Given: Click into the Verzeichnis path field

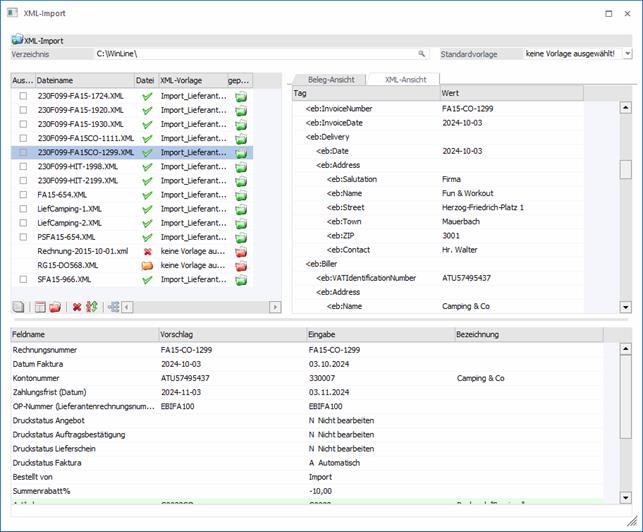Looking at the screenshot, I should click(x=255, y=53).
